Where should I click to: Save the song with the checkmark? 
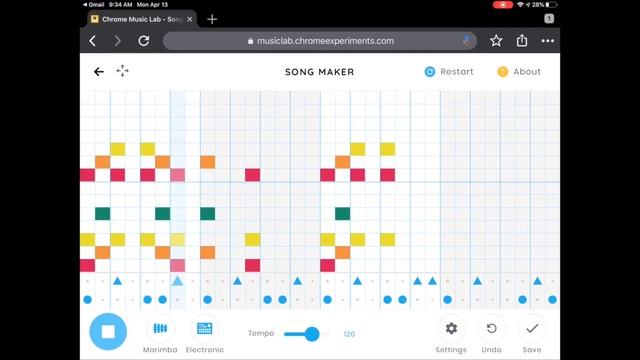pyautogui.click(x=532, y=328)
